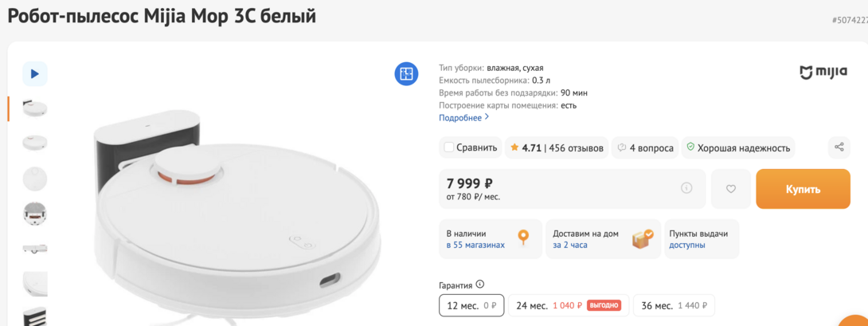Expand details via Подробнее link
This screenshot has width=868, height=326.
[x=463, y=118]
